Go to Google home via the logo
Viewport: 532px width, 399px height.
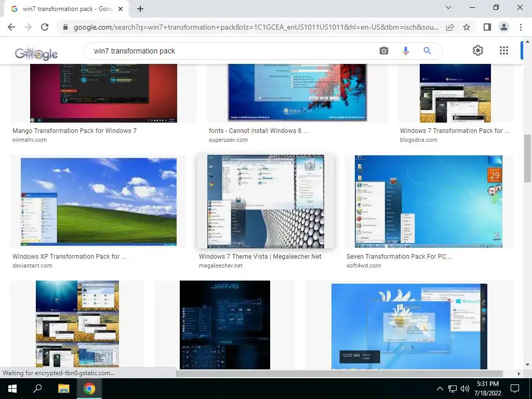pyautogui.click(x=36, y=54)
